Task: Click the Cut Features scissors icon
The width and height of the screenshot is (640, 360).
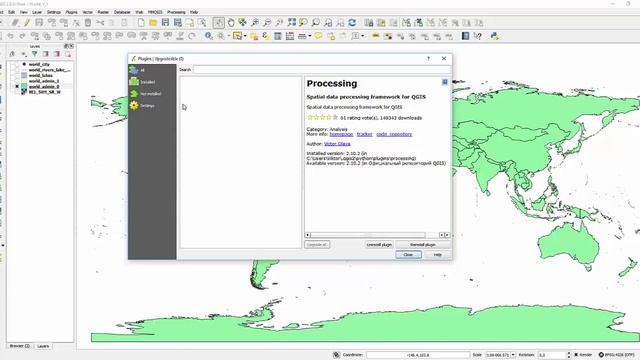Action: coord(100,23)
